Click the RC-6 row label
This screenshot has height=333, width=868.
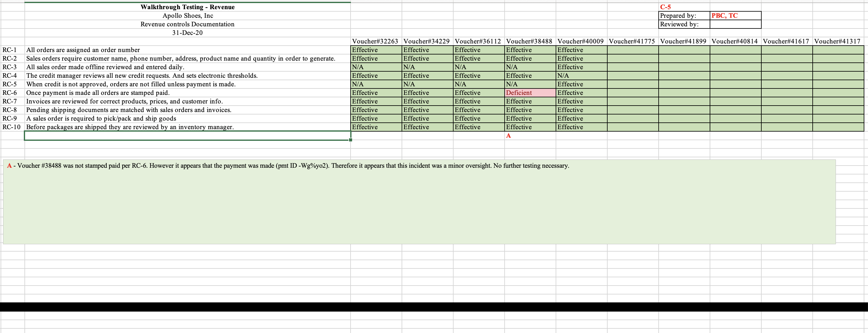[x=10, y=93]
